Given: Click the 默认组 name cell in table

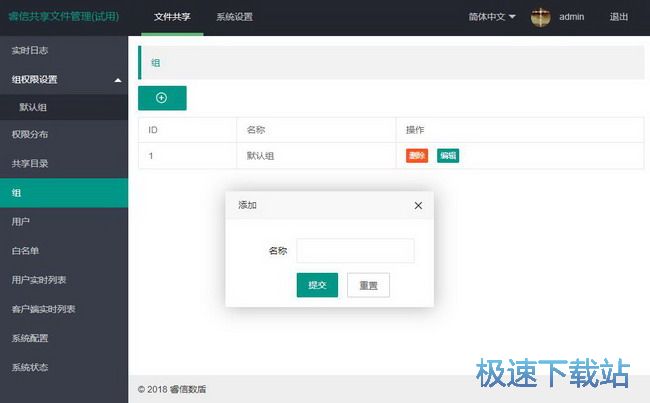Looking at the screenshot, I should (316, 155).
